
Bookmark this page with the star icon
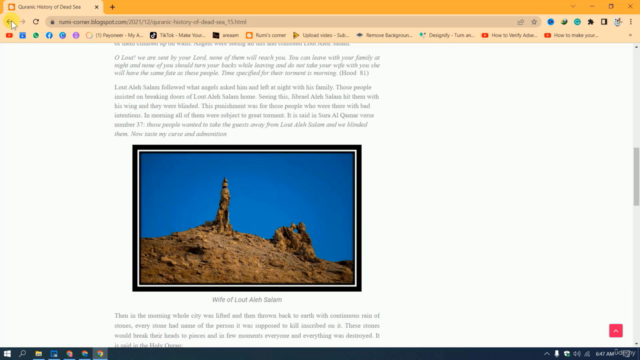[x=534, y=22]
